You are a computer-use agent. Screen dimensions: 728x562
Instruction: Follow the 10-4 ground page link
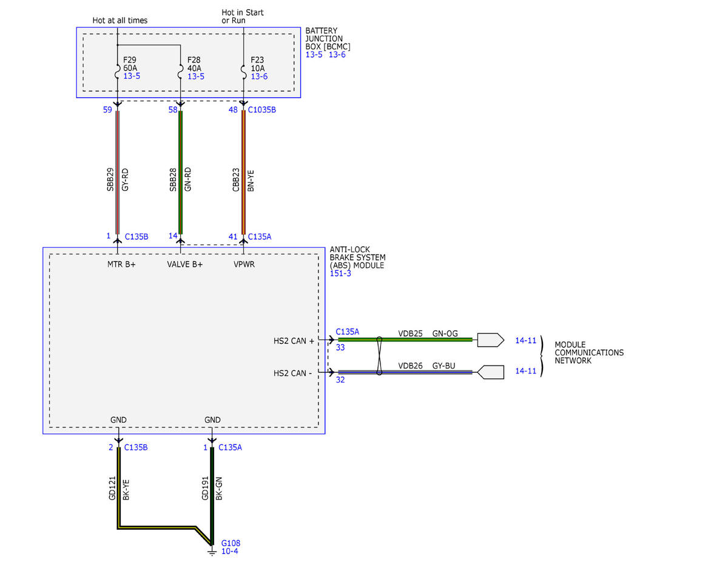[229, 552]
